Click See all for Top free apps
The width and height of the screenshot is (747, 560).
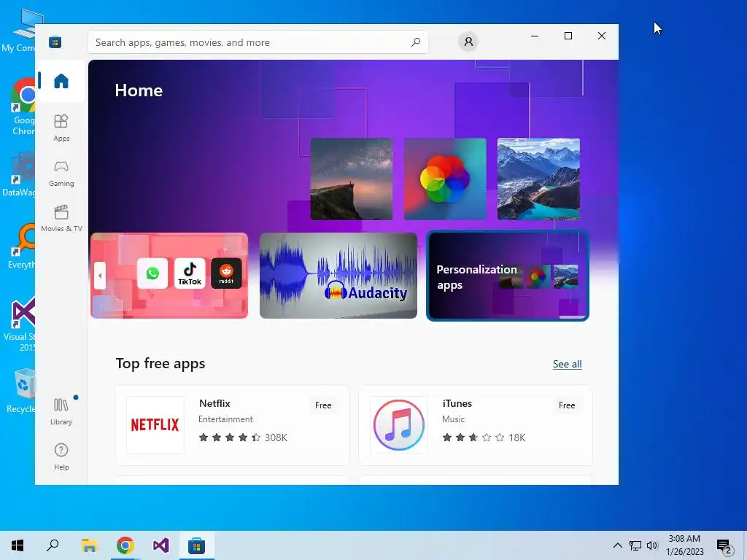(x=567, y=365)
